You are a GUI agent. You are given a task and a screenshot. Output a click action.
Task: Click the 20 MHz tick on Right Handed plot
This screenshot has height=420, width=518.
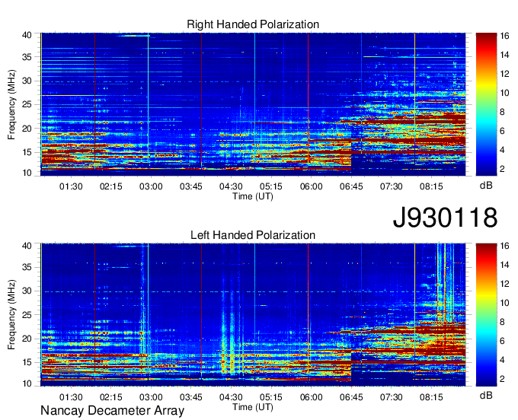tap(27, 129)
